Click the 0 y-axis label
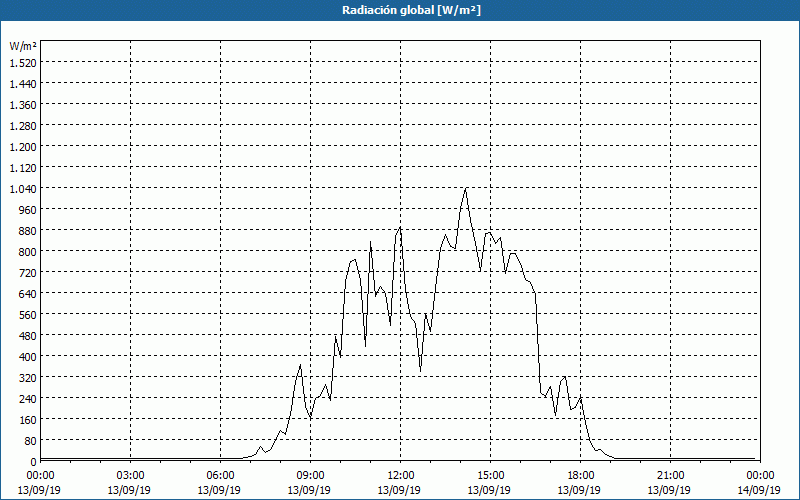 34,462
